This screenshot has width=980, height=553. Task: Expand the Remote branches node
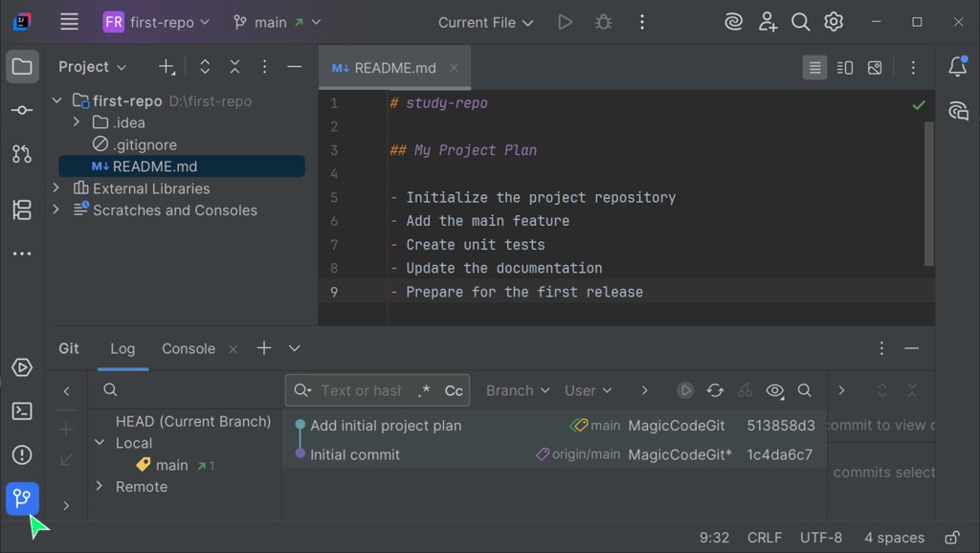(100, 486)
